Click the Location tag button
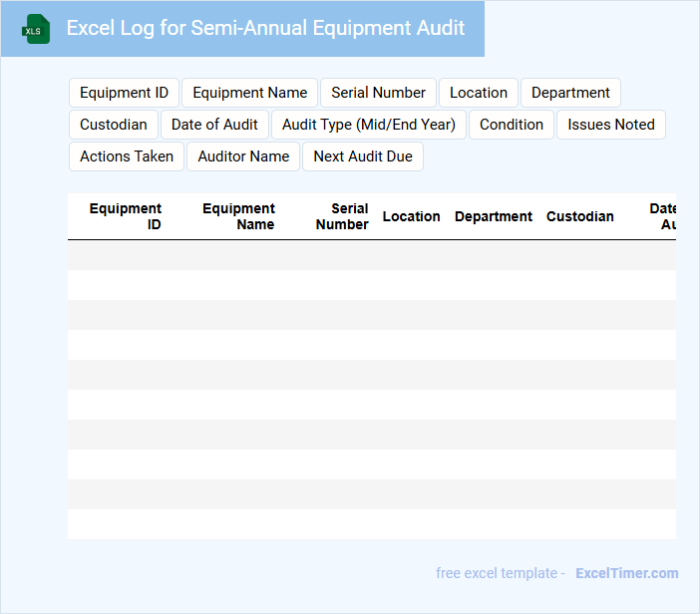Image resolution: width=700 pixels, height=614 pixels. click(478, 93)
